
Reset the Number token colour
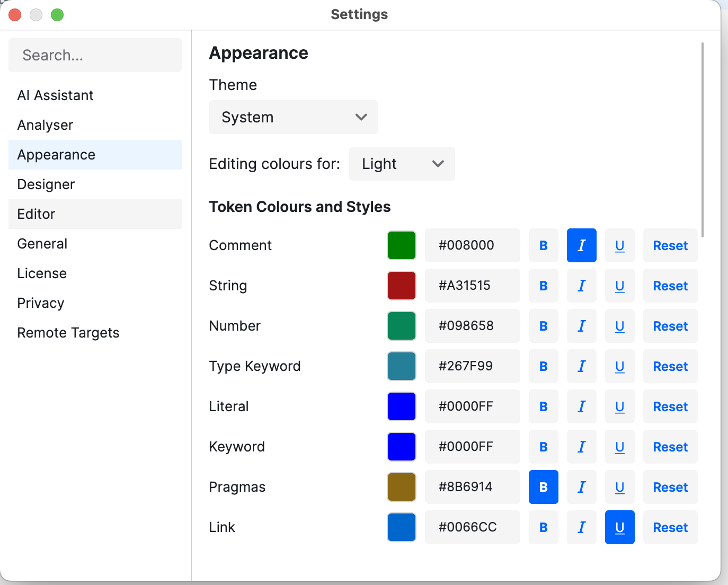point(670,326)
